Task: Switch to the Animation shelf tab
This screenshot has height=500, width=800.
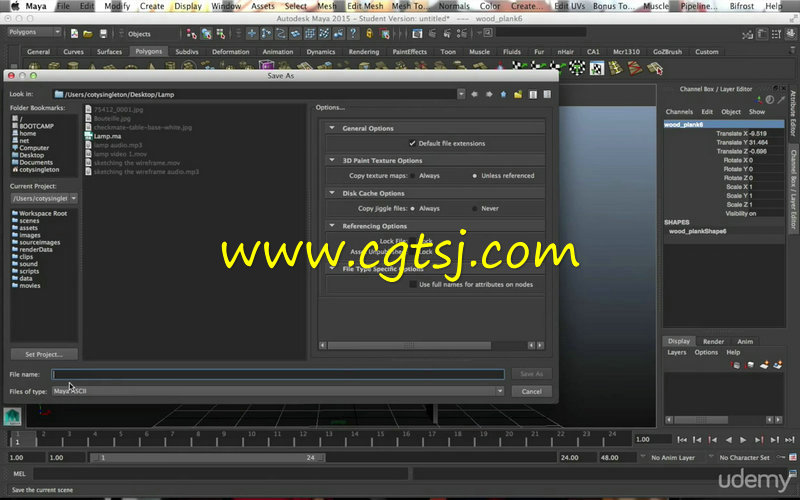Action: click(x=278, y=52)
